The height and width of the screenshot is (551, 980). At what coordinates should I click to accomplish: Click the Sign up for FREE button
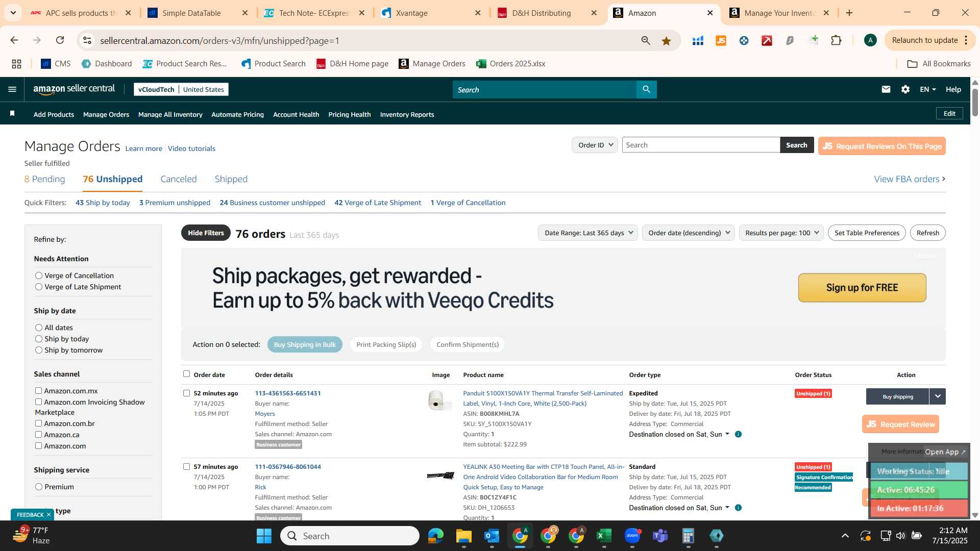pos(862,288)
